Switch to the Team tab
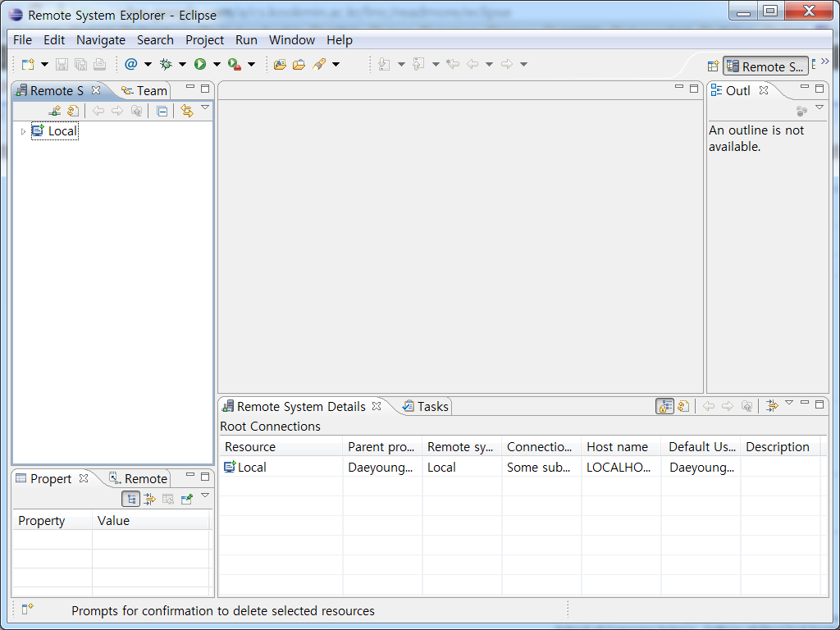The image size is (840, 630). tap(144, 91)
